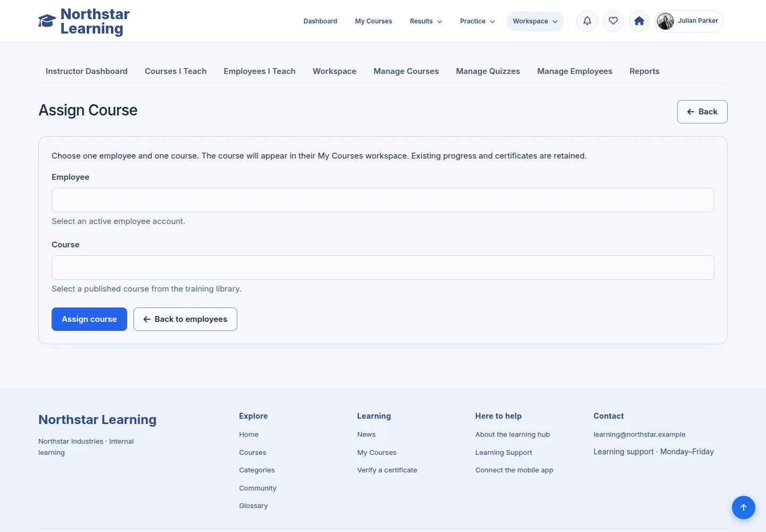766x532 pixels.
Task: Open the Manage Employees tab
Action: pyautogui.click(x=574, y=71)
